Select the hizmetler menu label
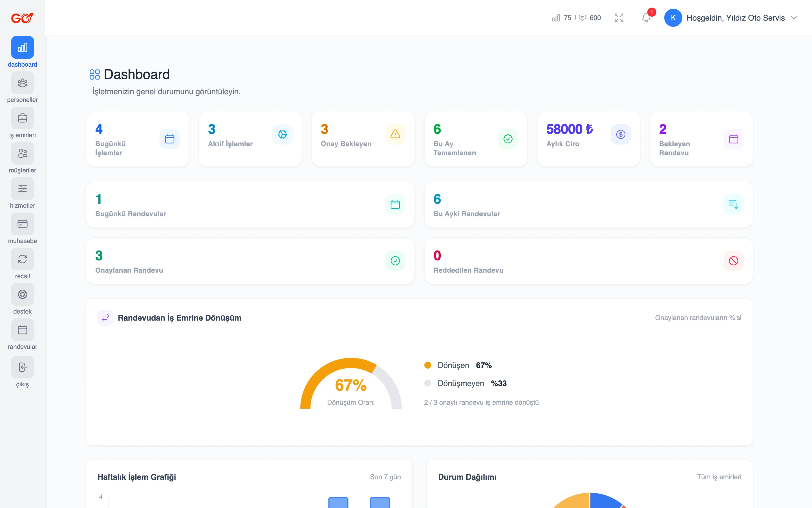This screenshot has width=812, height=508. 23,206
